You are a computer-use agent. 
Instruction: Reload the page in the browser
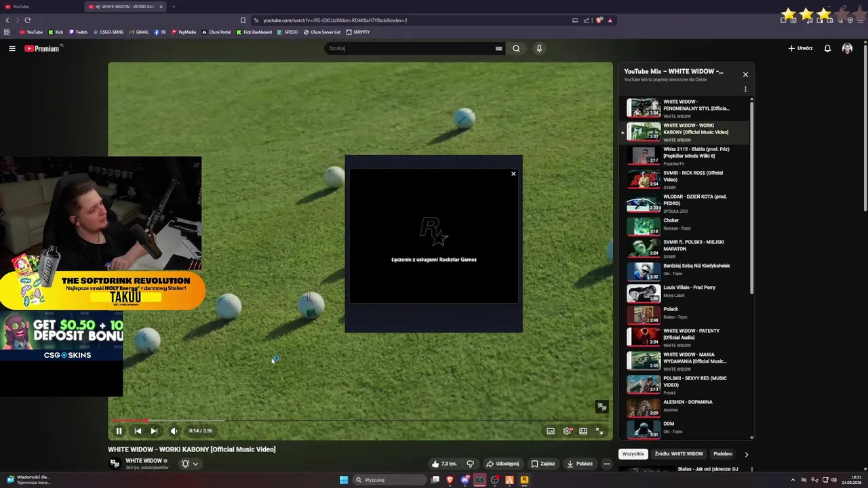[27, 20]
